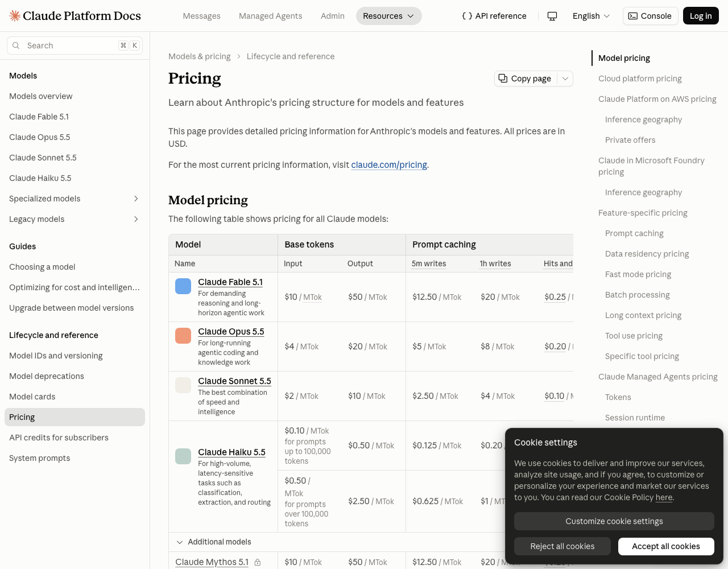Click the Claude Platform Docs starburst logo
Screen dimensions: 728x569
15,16
